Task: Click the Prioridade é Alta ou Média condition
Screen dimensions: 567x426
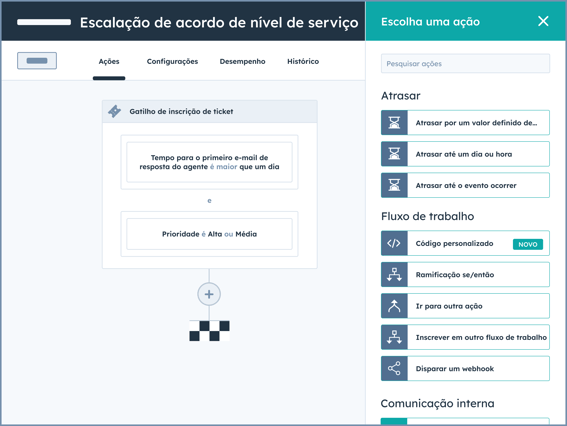Action: coord(209,234)
